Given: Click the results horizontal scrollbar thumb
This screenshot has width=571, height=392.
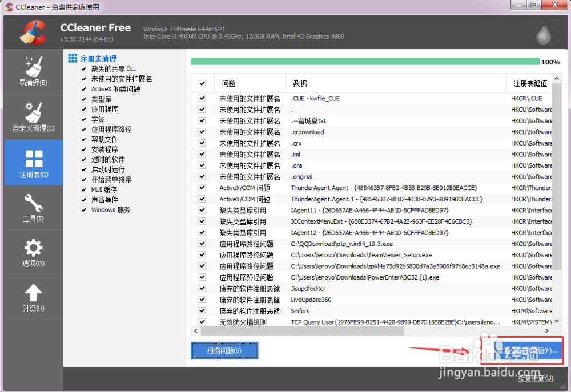Looking at the screenshot, I should (x=302, y=330).
